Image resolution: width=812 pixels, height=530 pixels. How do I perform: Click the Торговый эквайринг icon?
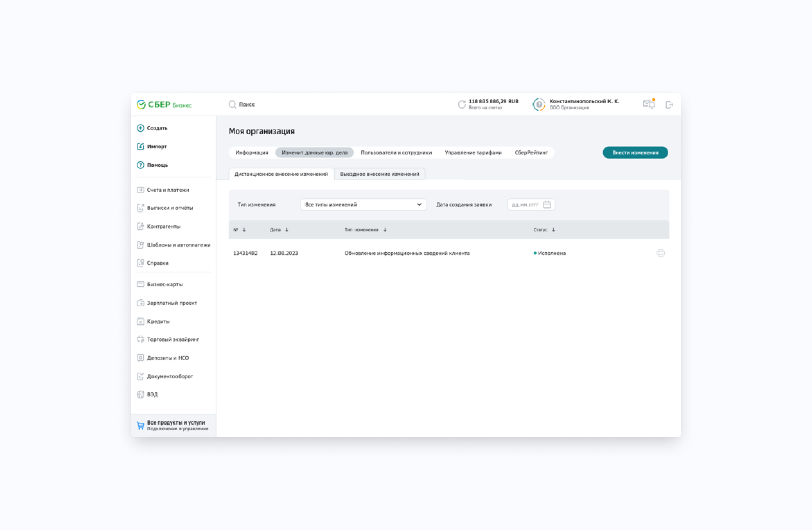tap(140, 339)
